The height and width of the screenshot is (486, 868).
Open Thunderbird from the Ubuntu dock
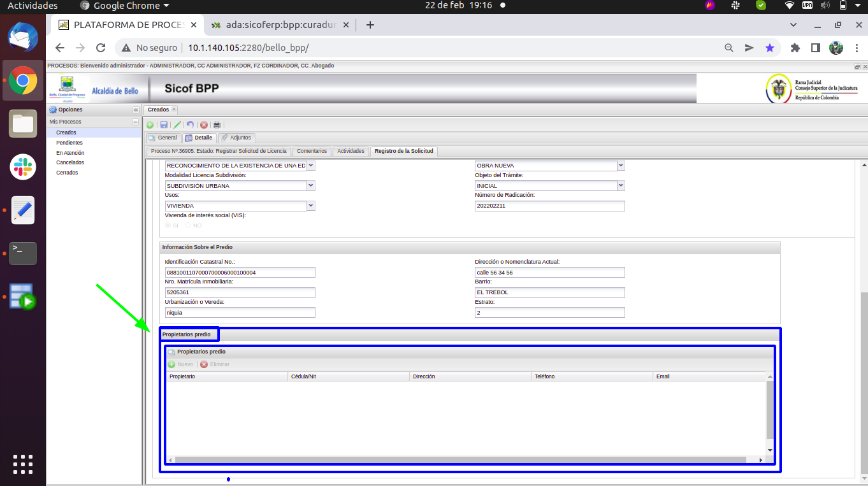click(x=23, y=36)
